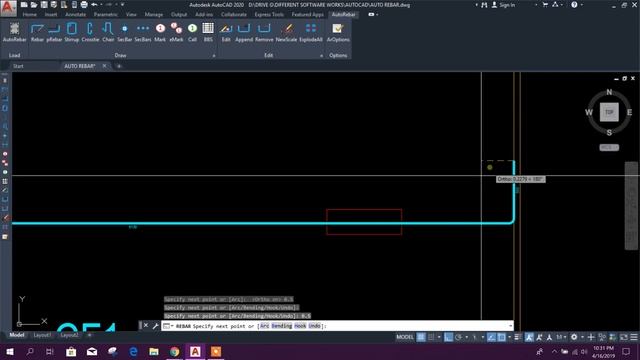This screenshot has height=360, width=640.
Task: Open the polar tracking angles dropdown
Action: tap(467, 337)
